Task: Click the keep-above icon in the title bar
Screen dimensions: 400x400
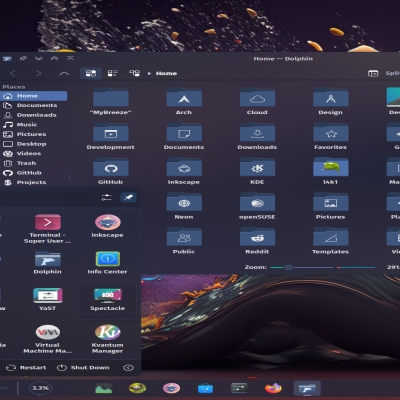Action: click(x=54, y=58)
